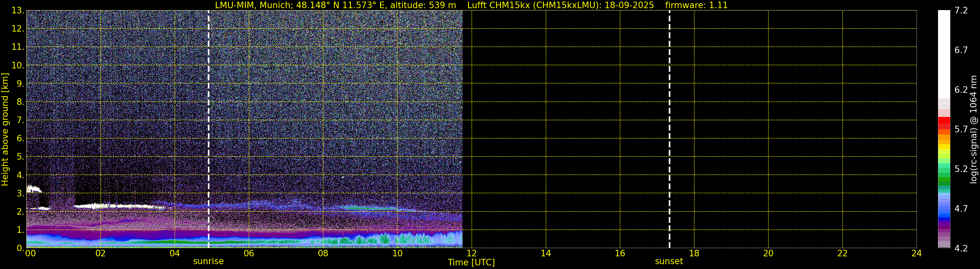Click the colorbar tick value '5.2'
Screen dimensions: 980x269
(x=961, y=169)
